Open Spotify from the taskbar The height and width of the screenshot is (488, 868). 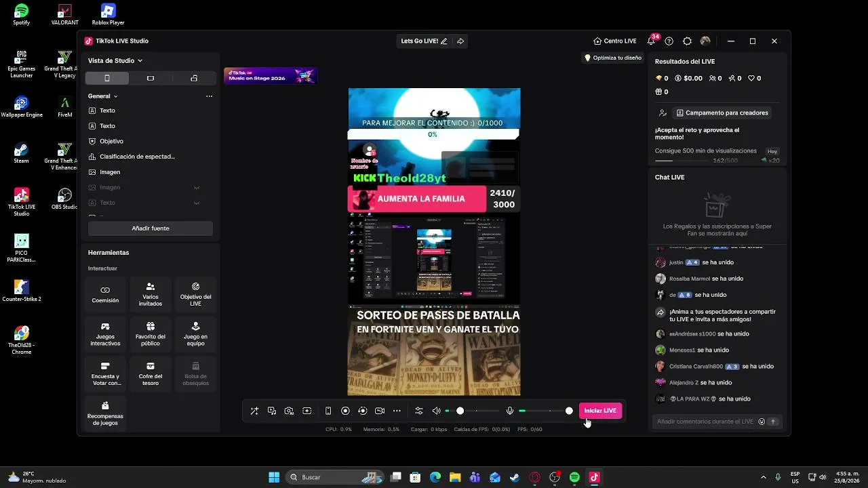pyautogui.click(x=575, y=477)
